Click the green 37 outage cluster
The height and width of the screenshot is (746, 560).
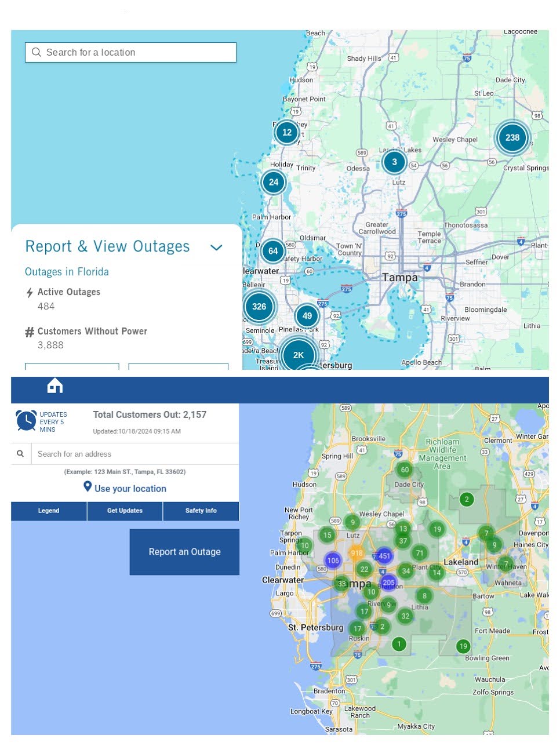pos(403,541)
